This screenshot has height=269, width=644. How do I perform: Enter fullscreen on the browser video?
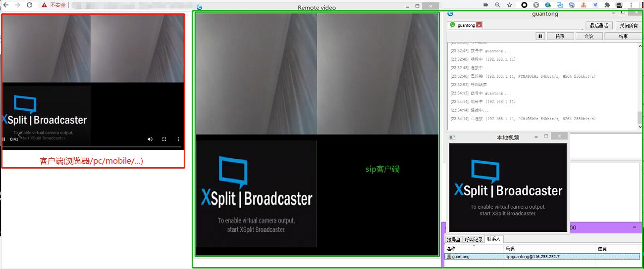click(164, 139)
